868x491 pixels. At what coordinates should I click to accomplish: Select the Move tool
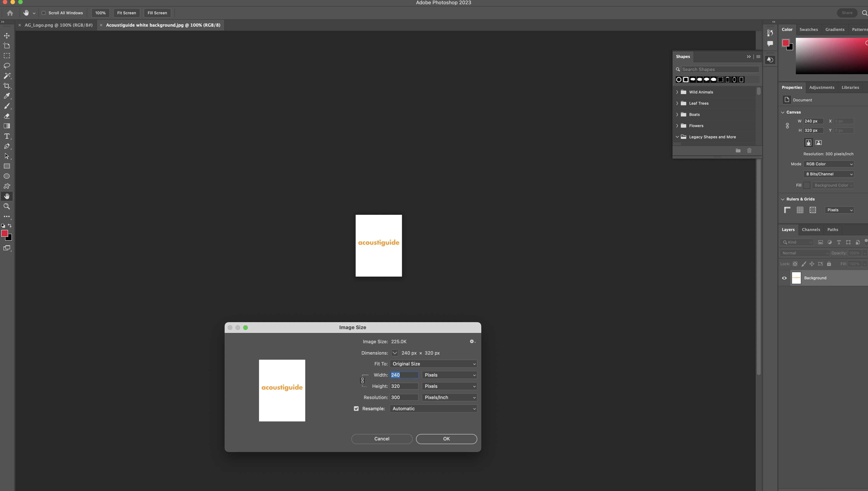[x=7, y=36]
